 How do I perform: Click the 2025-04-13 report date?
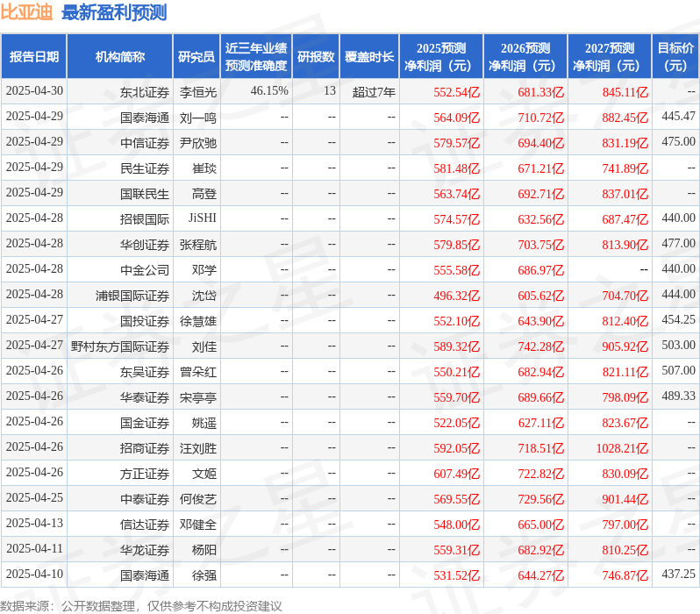(x=34, y=524)
